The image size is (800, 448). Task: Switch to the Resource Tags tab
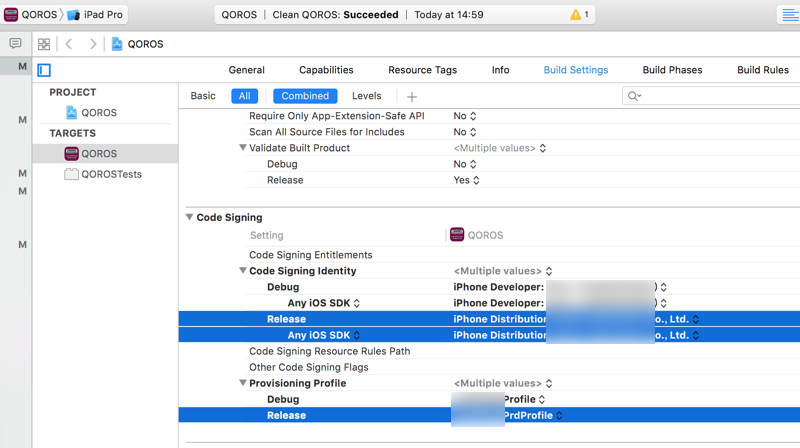pyautogui.click(x=422, y=70)
